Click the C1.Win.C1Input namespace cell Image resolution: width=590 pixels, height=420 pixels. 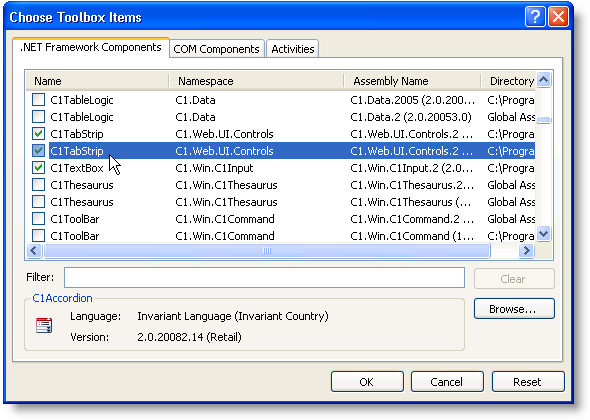214,168
